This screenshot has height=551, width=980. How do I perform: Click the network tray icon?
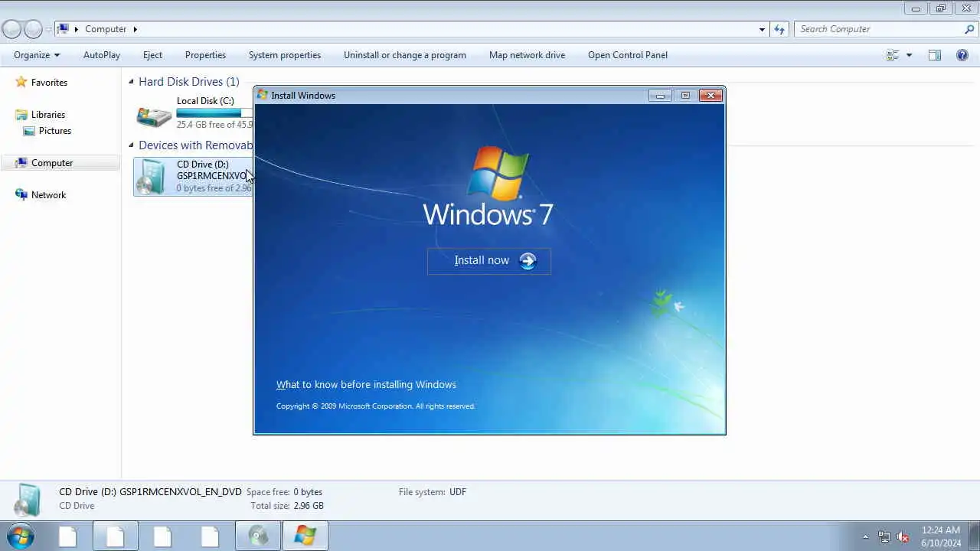tap(884, 537)
